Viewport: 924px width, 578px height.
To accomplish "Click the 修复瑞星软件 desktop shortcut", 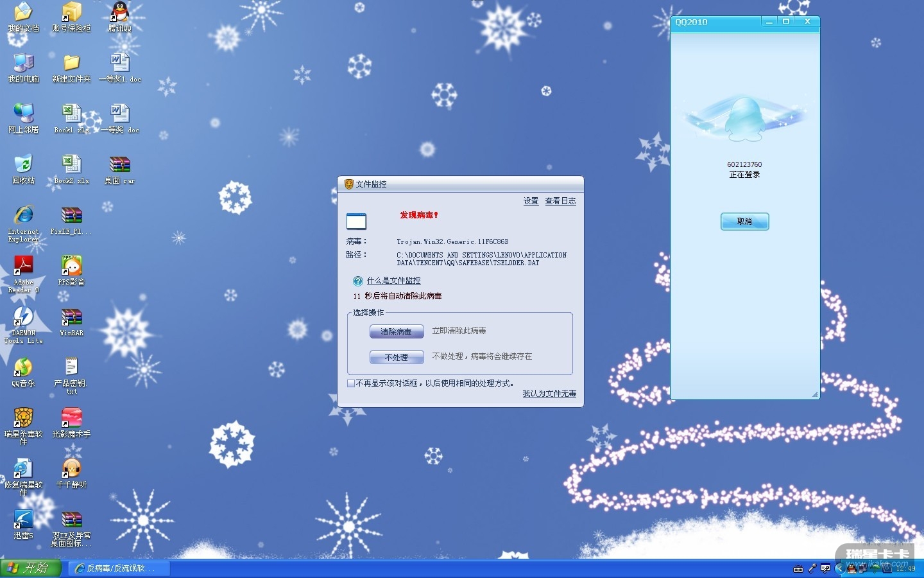I will point(23,477).
